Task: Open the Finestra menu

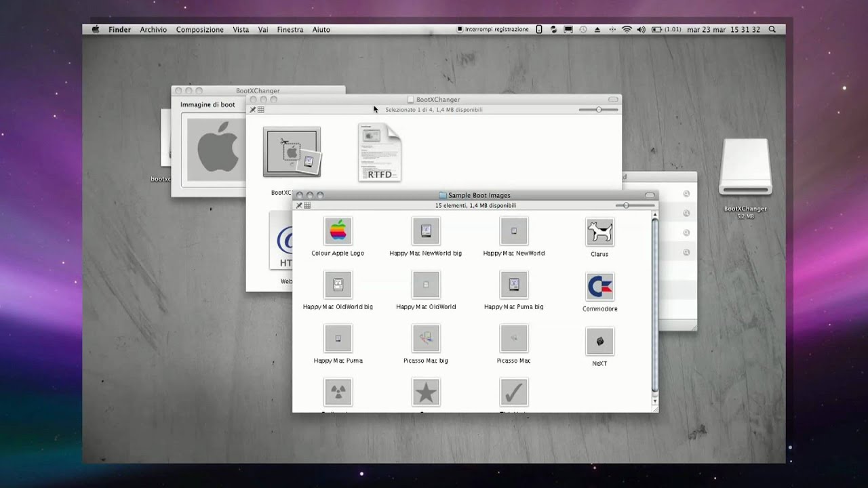Action: tap(290, 30)
